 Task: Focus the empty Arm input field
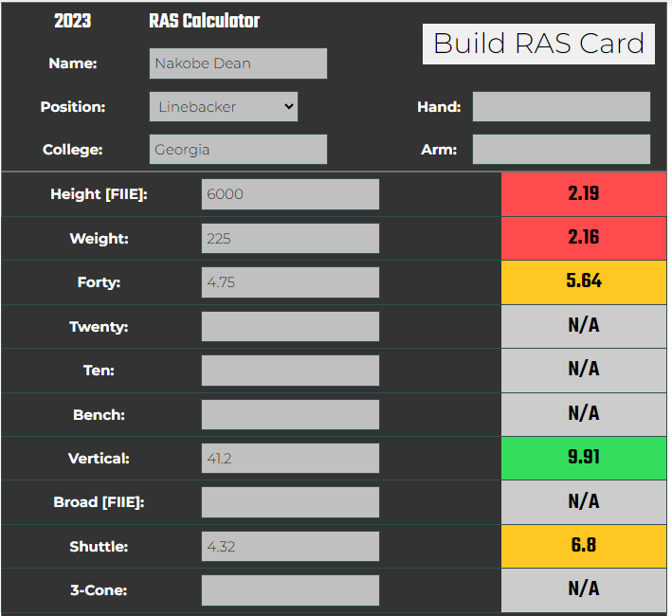[x=561, y=150]
